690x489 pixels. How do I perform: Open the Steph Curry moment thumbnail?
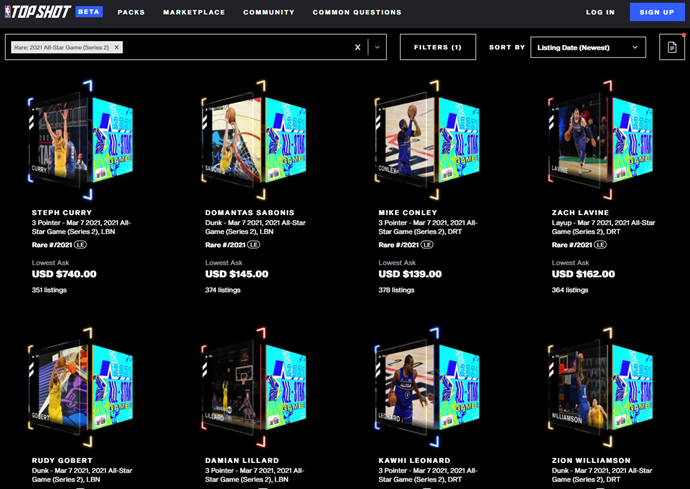point(82,140)
